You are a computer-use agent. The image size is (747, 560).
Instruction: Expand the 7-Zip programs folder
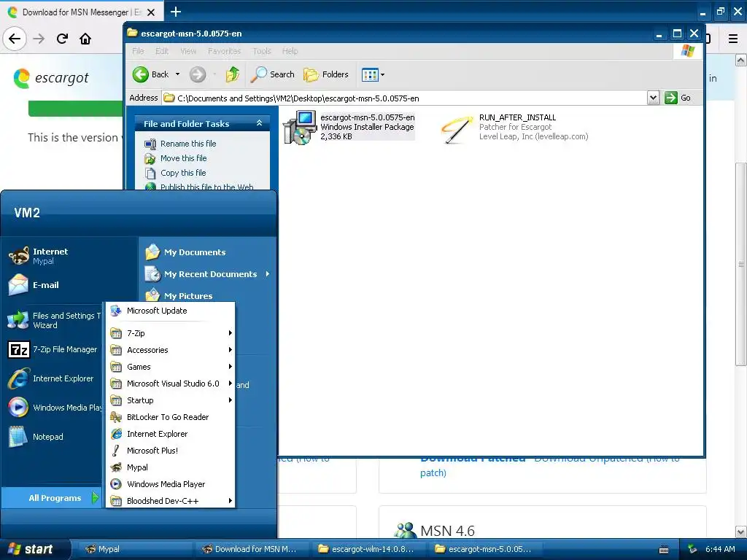pos(170,333)
